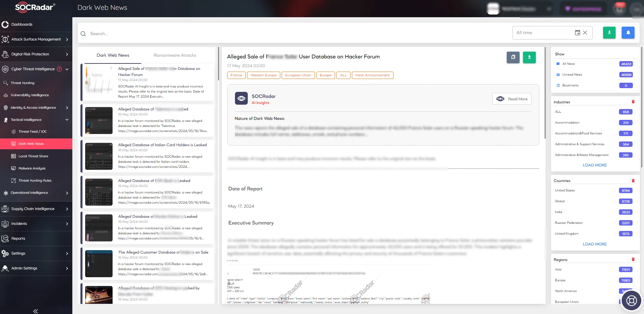Open the Dashboards sidebar icon
Viewport: 644px width, 314px height.
(5, 24)
